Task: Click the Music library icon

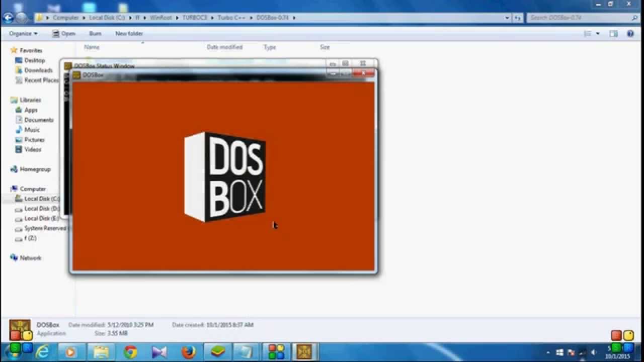Action: [x=19, y=130]
